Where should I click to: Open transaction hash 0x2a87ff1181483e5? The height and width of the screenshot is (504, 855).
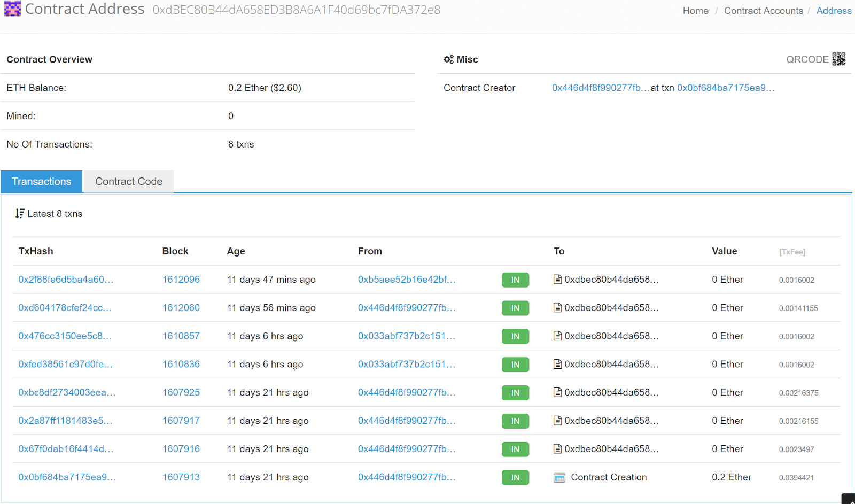[65, 421]
